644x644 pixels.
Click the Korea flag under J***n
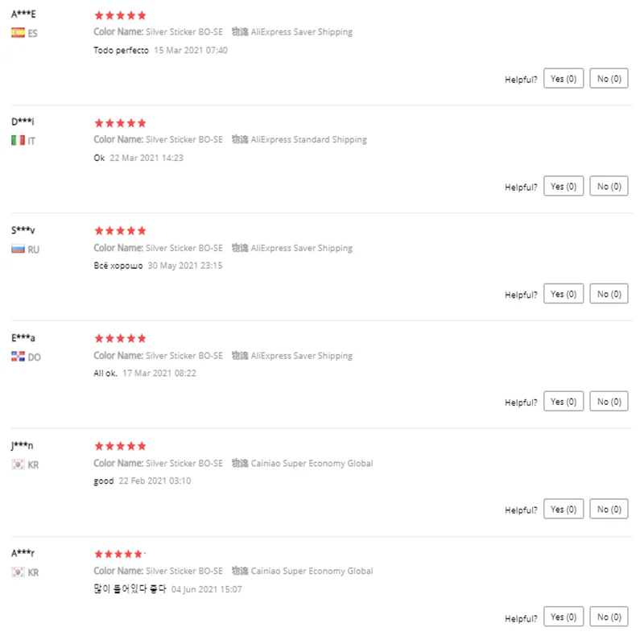18,464
